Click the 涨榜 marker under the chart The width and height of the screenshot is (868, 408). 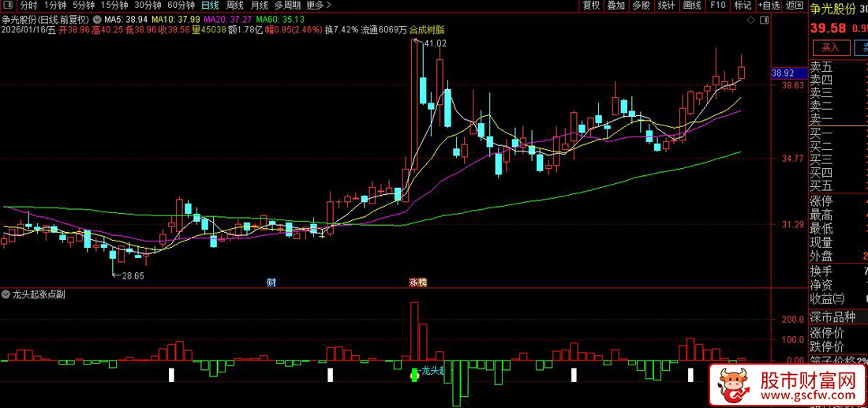point(418,283)
